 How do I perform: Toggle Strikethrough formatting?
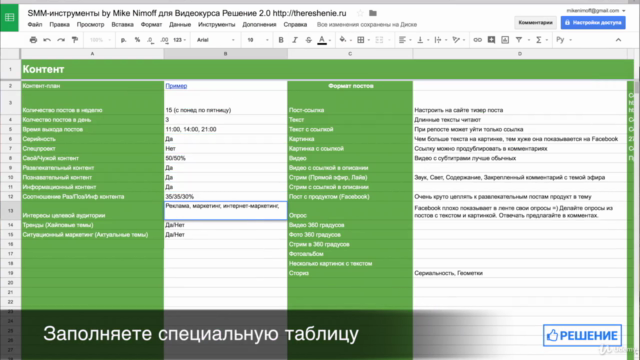309,40
